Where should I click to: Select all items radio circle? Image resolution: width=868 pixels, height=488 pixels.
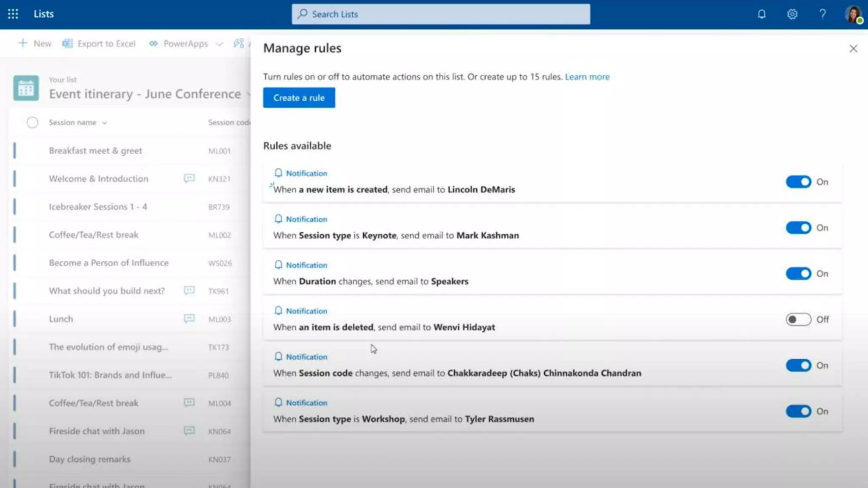[x=32, y=122]
